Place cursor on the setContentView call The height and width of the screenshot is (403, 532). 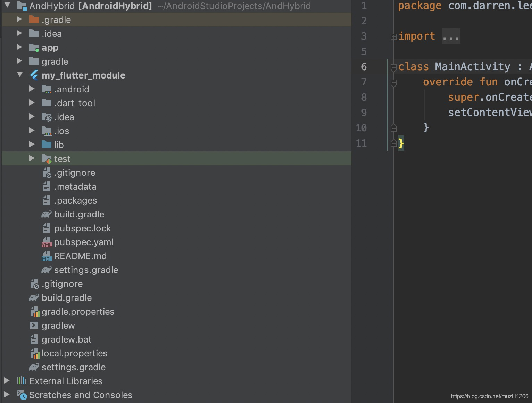(490, 112)
